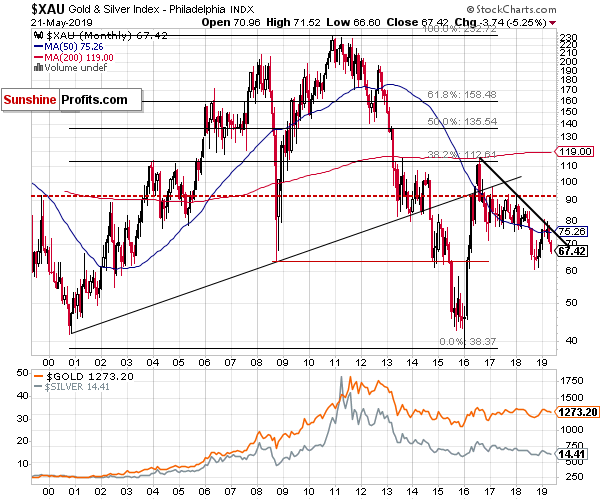Click the 40 label on main price axis
The image size is (600, 500).
(x=571, y=340)
